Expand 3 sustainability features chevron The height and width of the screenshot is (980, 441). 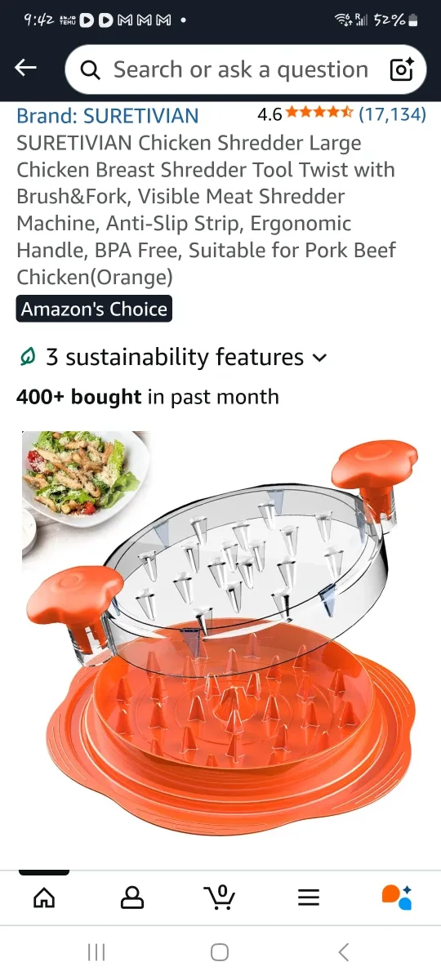click(320, 358)
